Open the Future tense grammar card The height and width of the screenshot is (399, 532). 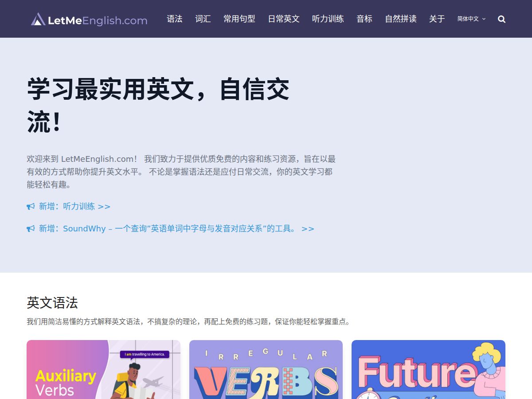pos(428,369)
